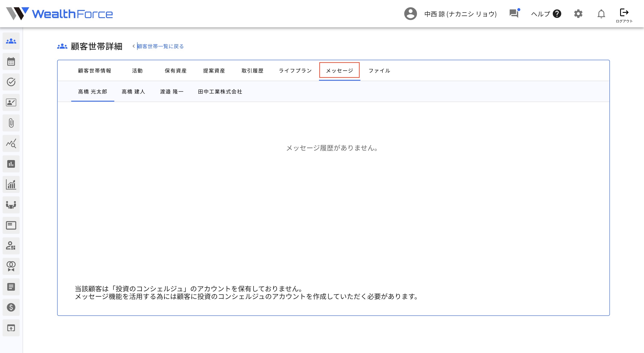Go back via 顧客世帯一覧に戻る link

pyautogui.click(x=160, y=46)
